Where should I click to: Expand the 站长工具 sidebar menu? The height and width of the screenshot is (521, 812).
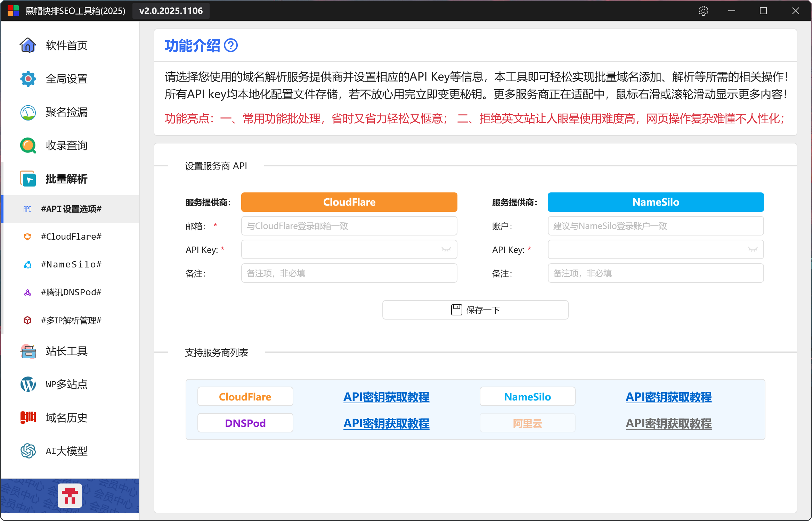point(66,351)
